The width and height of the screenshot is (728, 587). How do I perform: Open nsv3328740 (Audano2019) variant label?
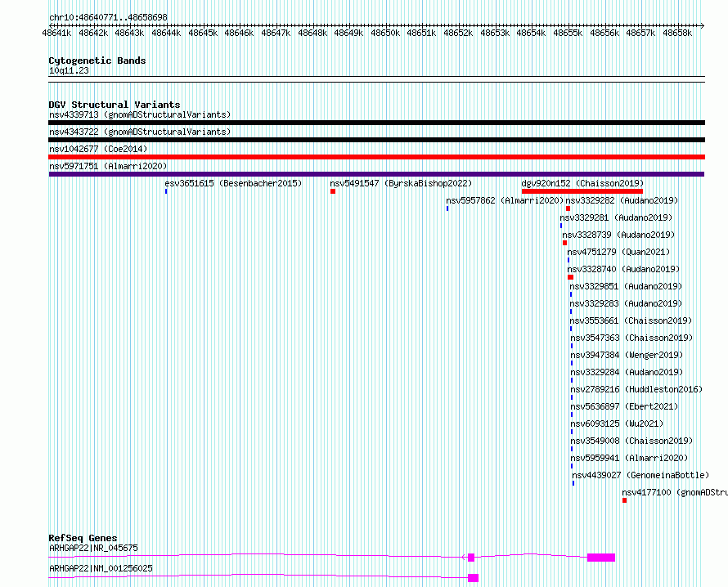(623, 269)
